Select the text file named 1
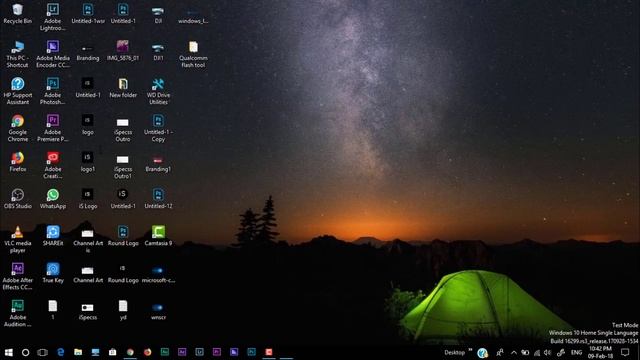640x360 pixels. coord(53,310)
